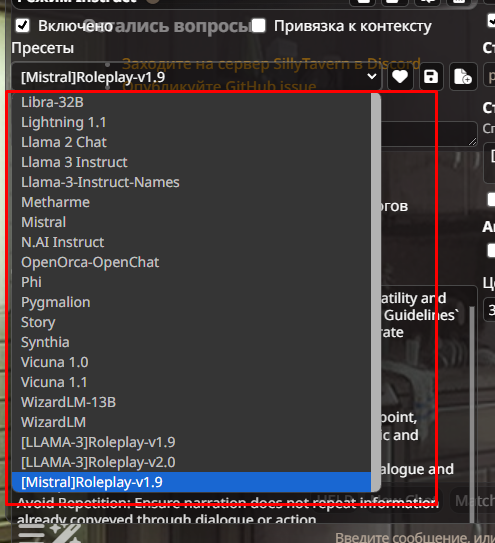Click the dropdown chevron arrow of presets

click(372, 77)
